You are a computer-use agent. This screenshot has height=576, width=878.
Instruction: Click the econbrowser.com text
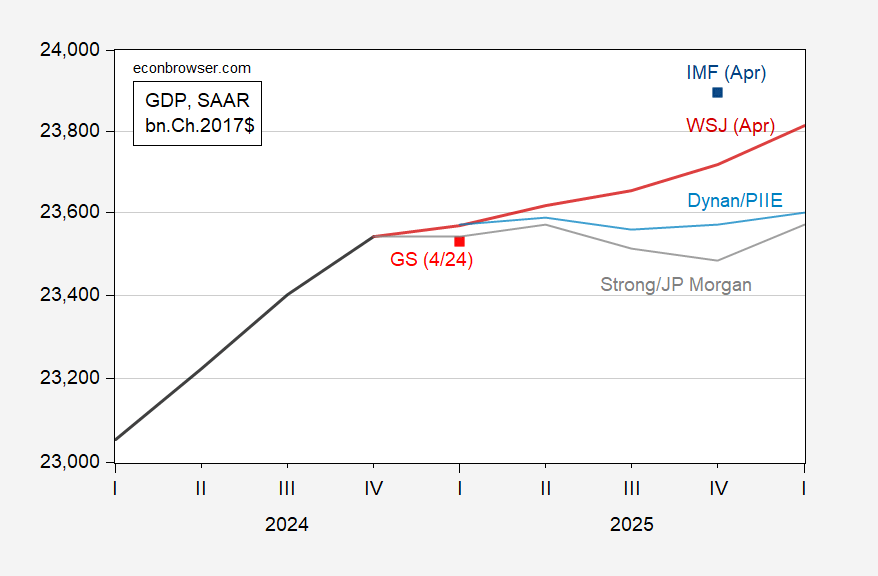click(x=192, y=68)
